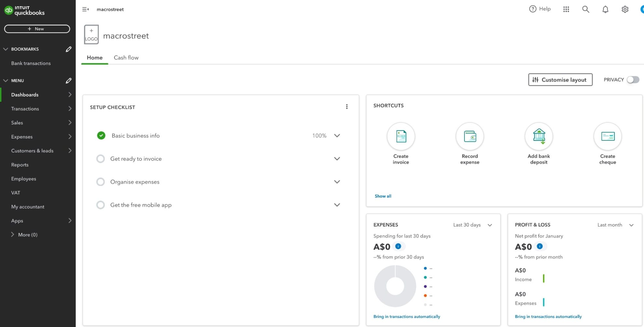Click Expenses Bring in transactions automatically link
644x327 pixels.
coord(407,317)
